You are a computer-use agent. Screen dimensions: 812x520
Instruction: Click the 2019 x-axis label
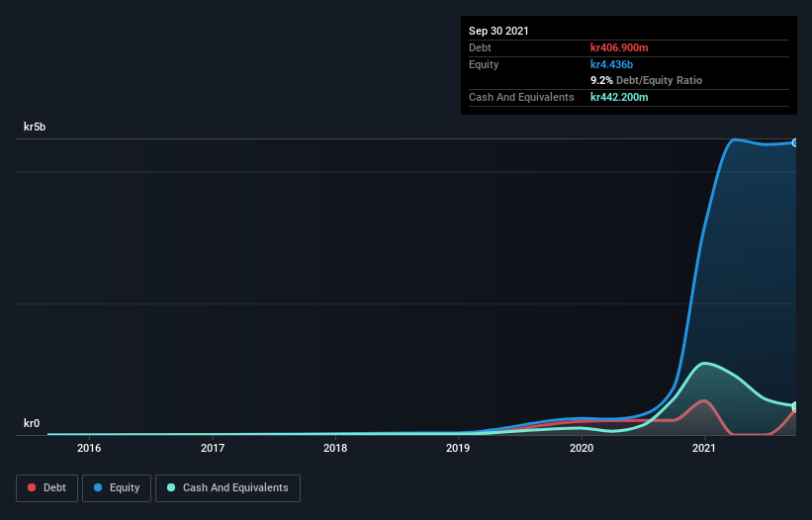(x=458, y=448)
